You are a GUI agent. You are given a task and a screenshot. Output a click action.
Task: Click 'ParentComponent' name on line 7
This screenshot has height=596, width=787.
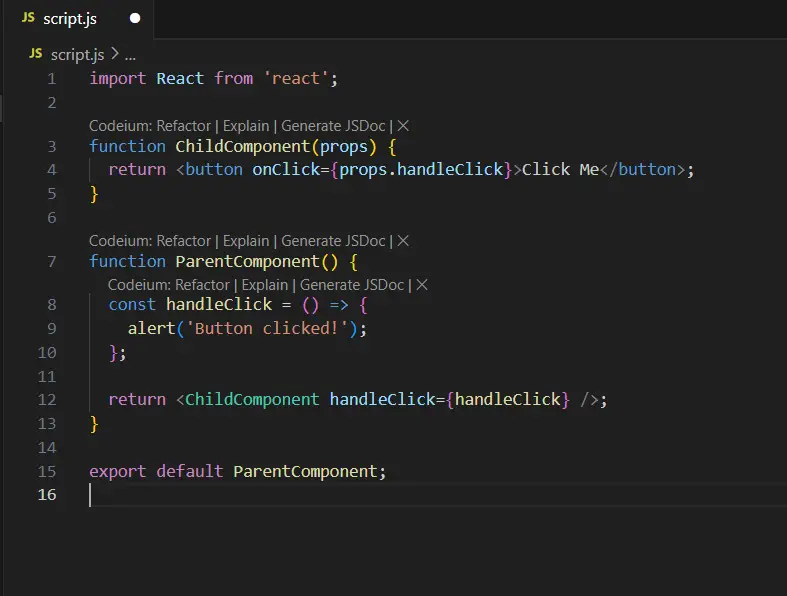(247, 262)
